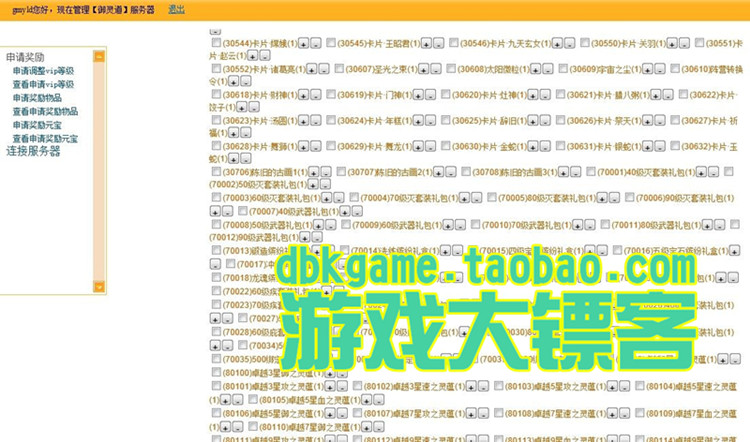The height and width of the screenshot is (442, 750).
Task: Check item 30621 卡片-腊八粥
Action: click(x=561, y=94)
